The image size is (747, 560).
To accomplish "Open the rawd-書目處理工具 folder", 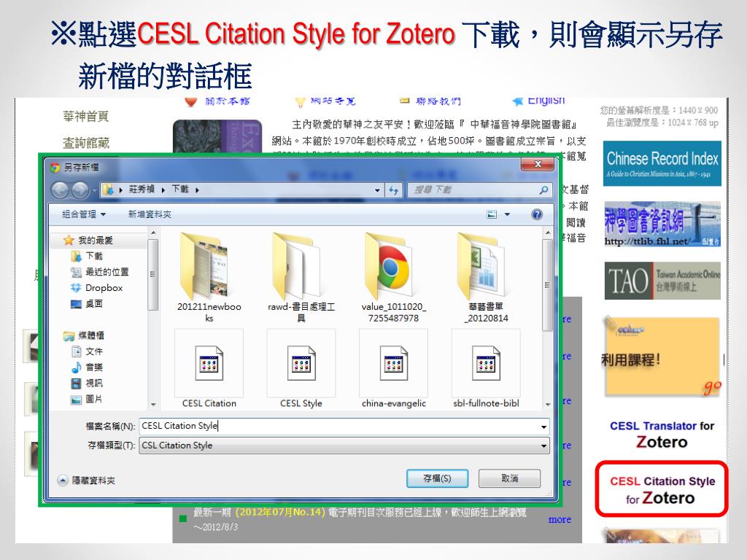I will coord(301,278).
